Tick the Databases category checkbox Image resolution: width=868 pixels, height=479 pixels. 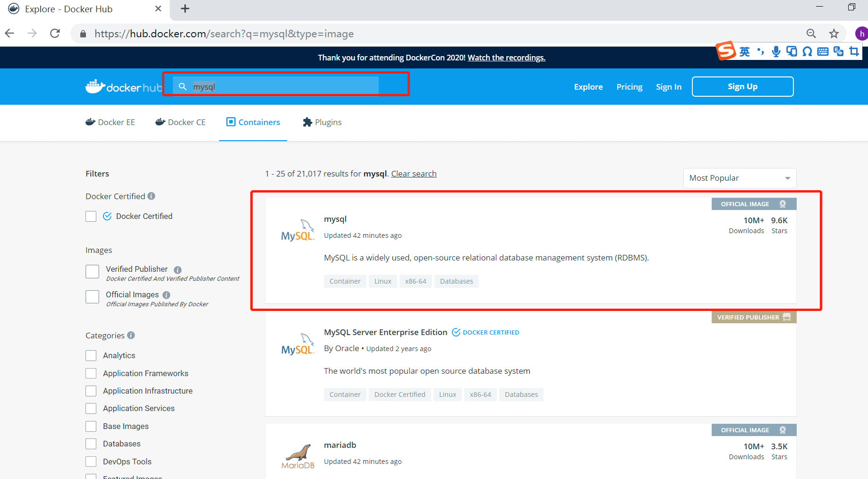pyautogui.click(x=91, y=444)
